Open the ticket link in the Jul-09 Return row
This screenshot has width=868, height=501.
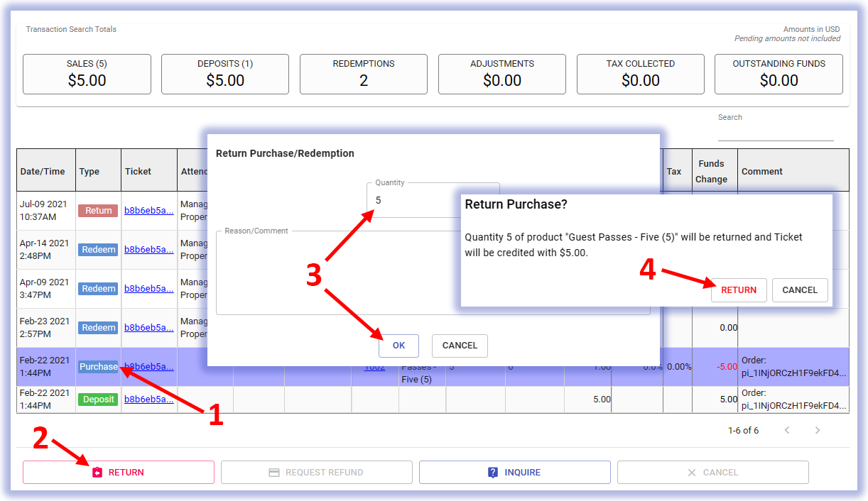click(149, 211)
